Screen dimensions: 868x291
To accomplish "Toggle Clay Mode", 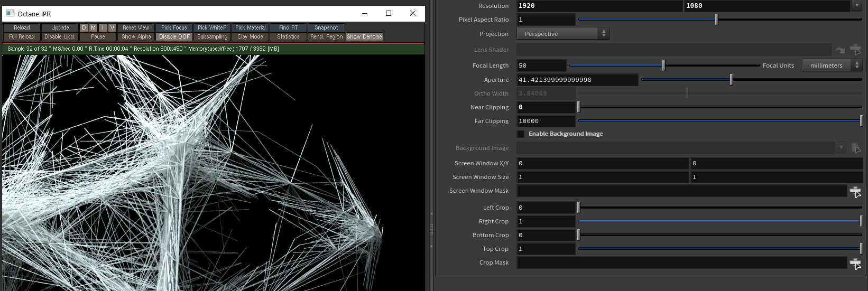I will coord(251,36).
